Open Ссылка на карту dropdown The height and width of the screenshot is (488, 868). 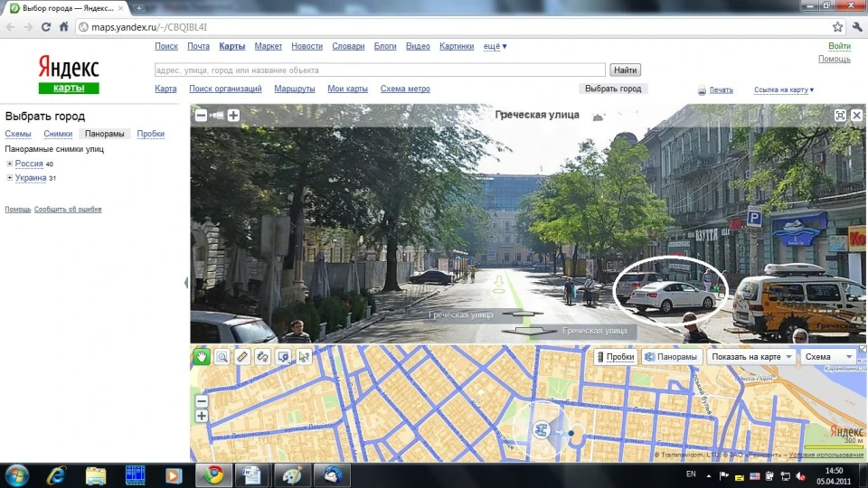point(784,89)
